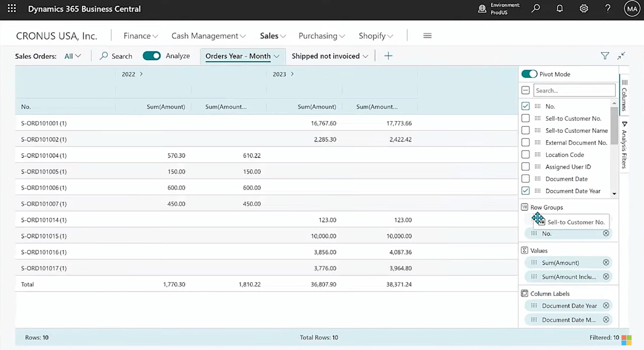Screen dimensions: 644x350
Task: Open the Help question mark icon
Action: [607, 8]
